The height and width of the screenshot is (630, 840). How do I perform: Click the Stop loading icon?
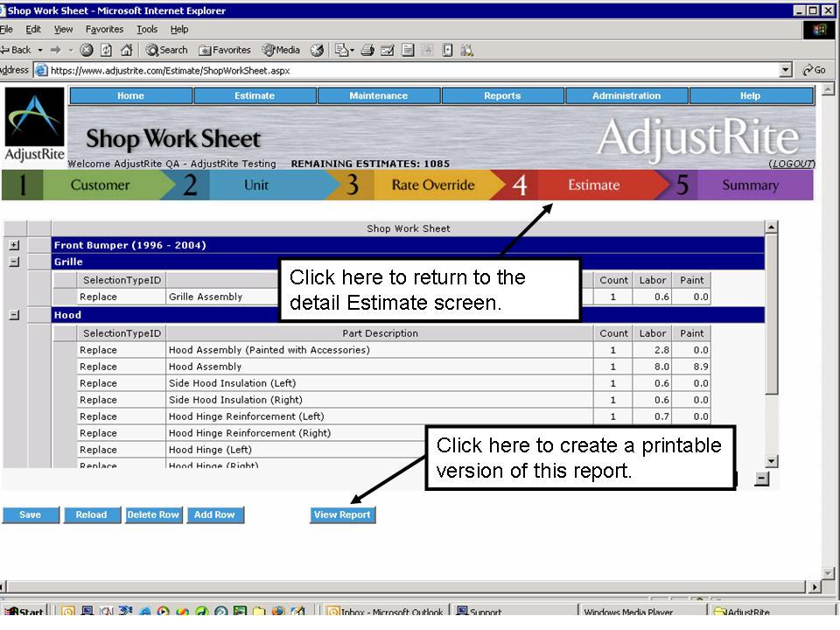click(87, 50)
